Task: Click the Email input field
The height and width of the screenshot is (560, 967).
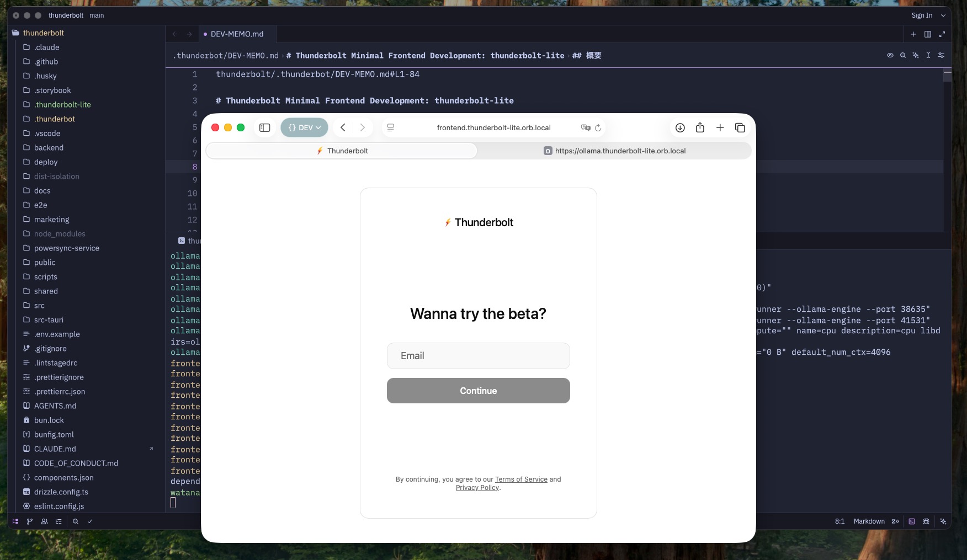Action: point(478,356)
